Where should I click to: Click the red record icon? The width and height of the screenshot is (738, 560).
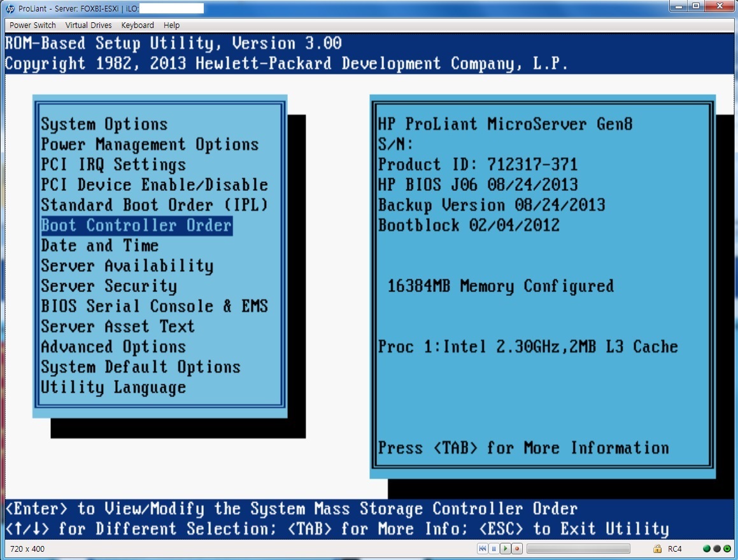(517, 549)
